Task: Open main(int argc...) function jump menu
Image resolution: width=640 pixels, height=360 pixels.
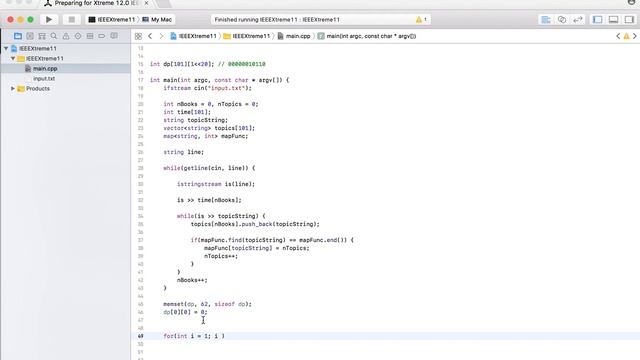Action: point(367,36)
